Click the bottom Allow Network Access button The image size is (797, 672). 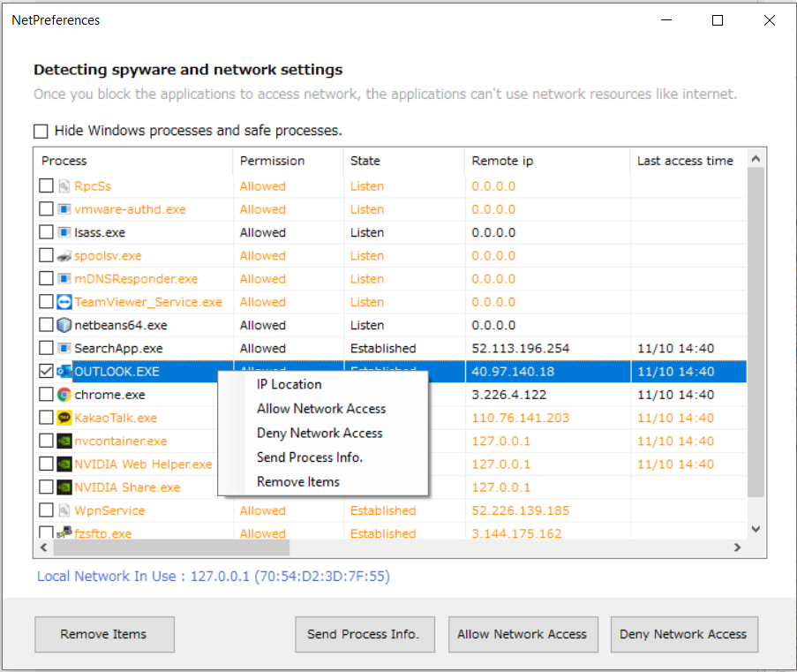pyautogui.click(x=523, y=634)
